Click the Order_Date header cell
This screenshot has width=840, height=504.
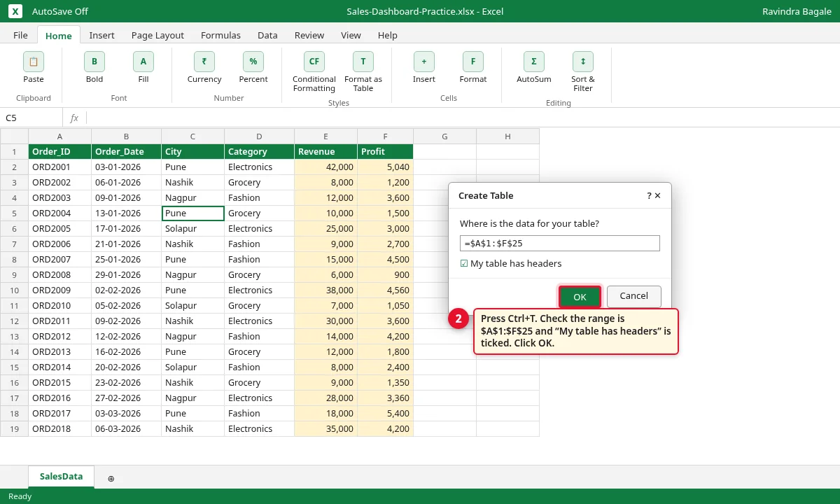click(x=126, y=151)
